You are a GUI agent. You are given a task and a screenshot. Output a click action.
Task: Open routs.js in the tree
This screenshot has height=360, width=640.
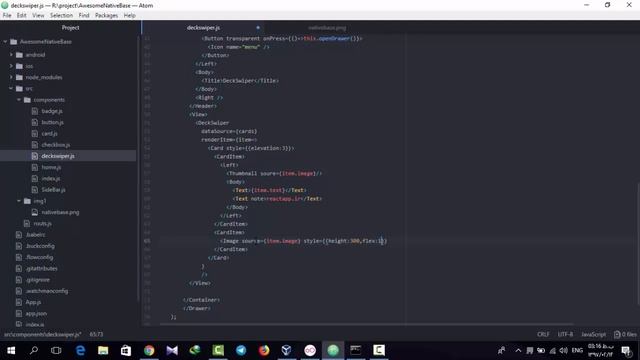42,224
